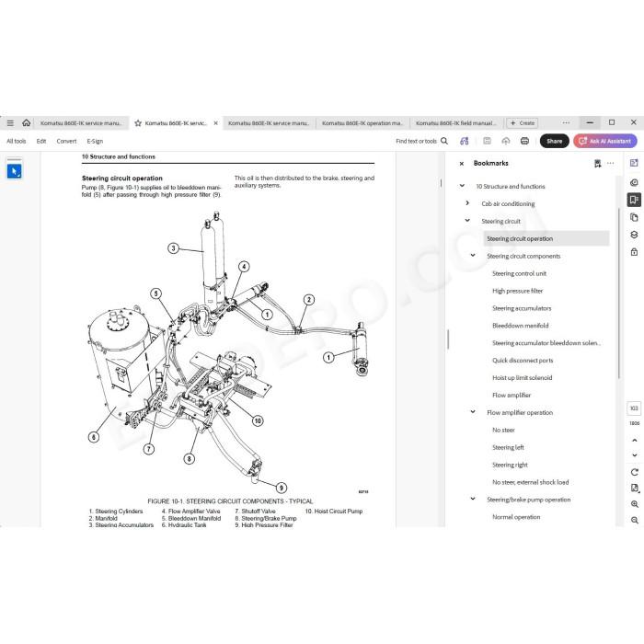The width and height of the screenshot is (644, 644).
Task: Open Convert menu
Action: [x=66, y=141]
